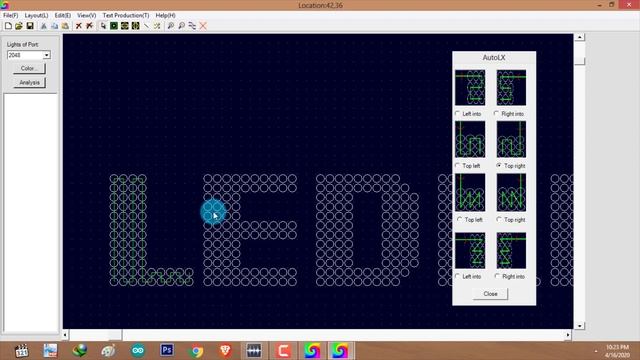Viewport: 640px width, 360px height.
Task: Click the Save floppy disk icon
Action: click(30, 26)
